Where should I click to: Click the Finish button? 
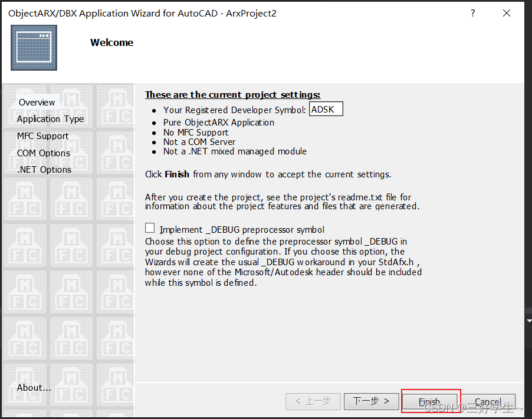(430, 401)
